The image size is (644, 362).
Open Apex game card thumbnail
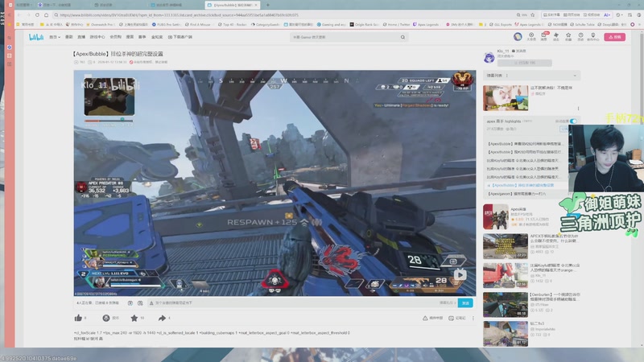click(495, 216)
